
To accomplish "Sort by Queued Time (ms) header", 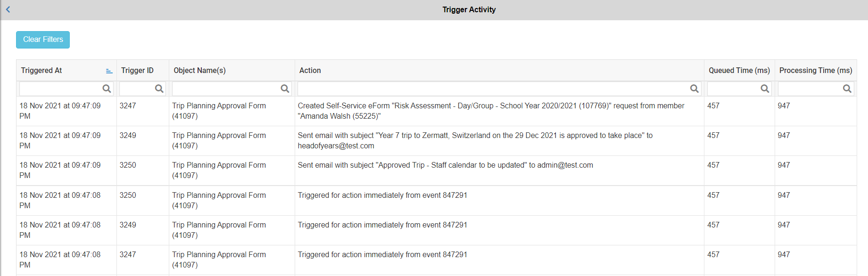I will point(739,71).
